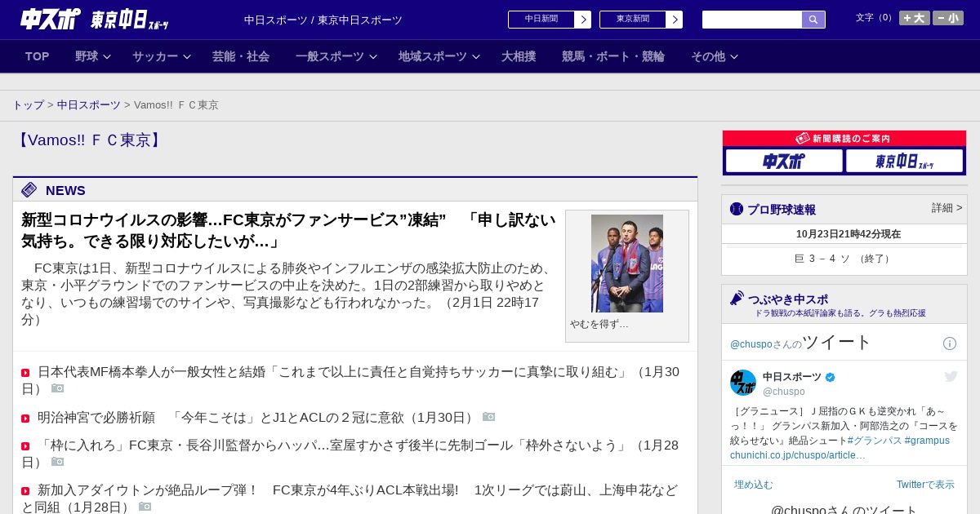Open the press conference photo thumbnail

(627, 264)
